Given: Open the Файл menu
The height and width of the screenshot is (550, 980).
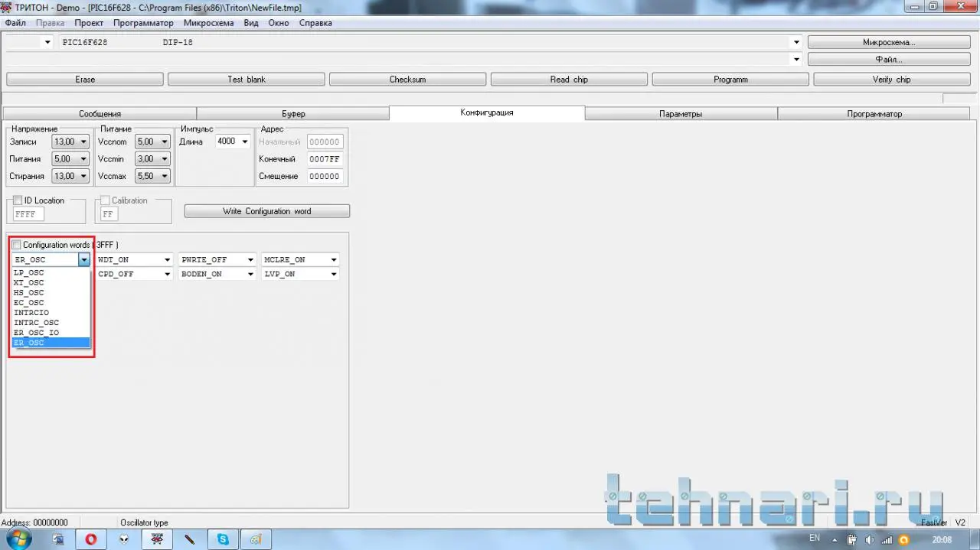Looking at the screenshot, I should click(15, 23).
